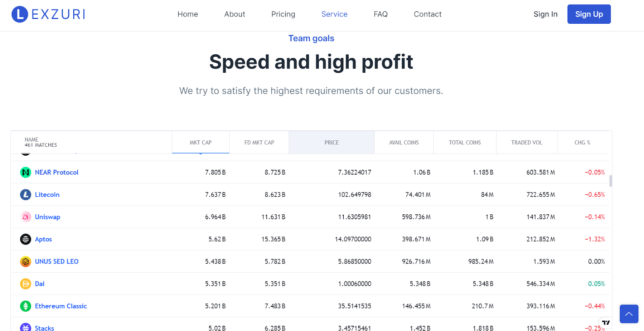The image size is (644, 331).
Task: Click Litecoin price 102.649798
Action: point(355,195)
